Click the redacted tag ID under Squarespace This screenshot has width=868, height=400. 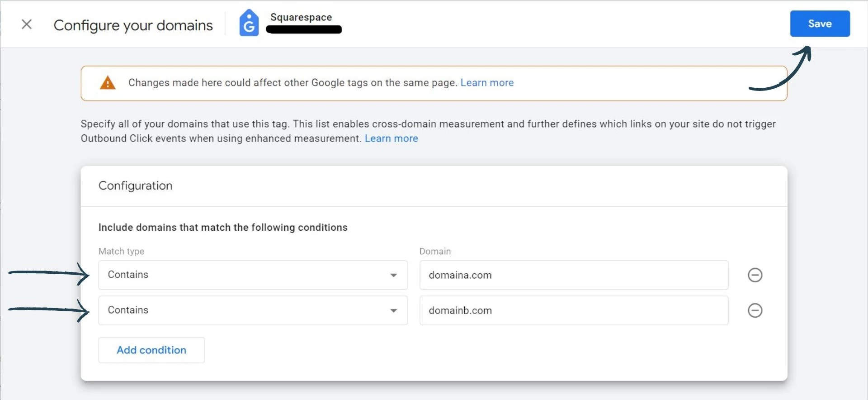click(304, 30)
